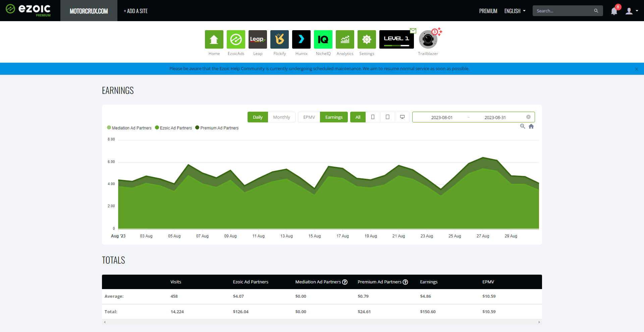Viewport: 644px width, 332px height.
Task: Click the Visits column header
Action: click(176, 282)
